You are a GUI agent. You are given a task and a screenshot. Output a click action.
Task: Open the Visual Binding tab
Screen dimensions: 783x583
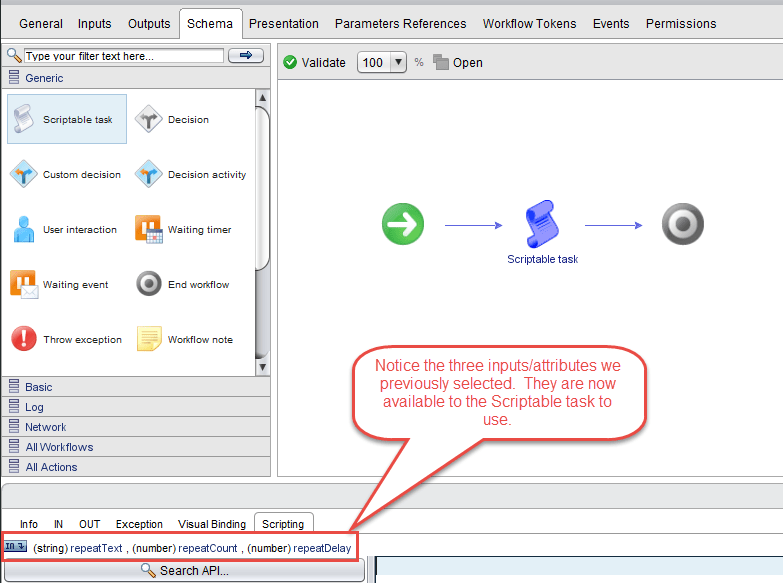pyautogui.click(x=211, y=524)
